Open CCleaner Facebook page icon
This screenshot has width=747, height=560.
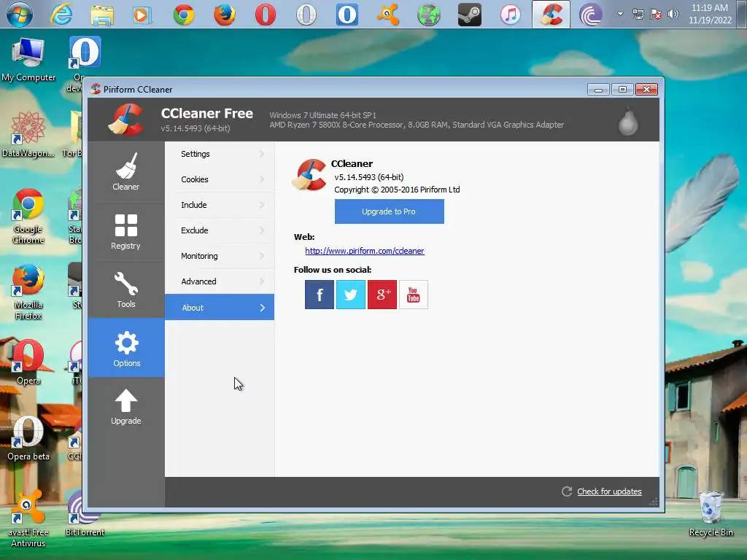[320, 295]
